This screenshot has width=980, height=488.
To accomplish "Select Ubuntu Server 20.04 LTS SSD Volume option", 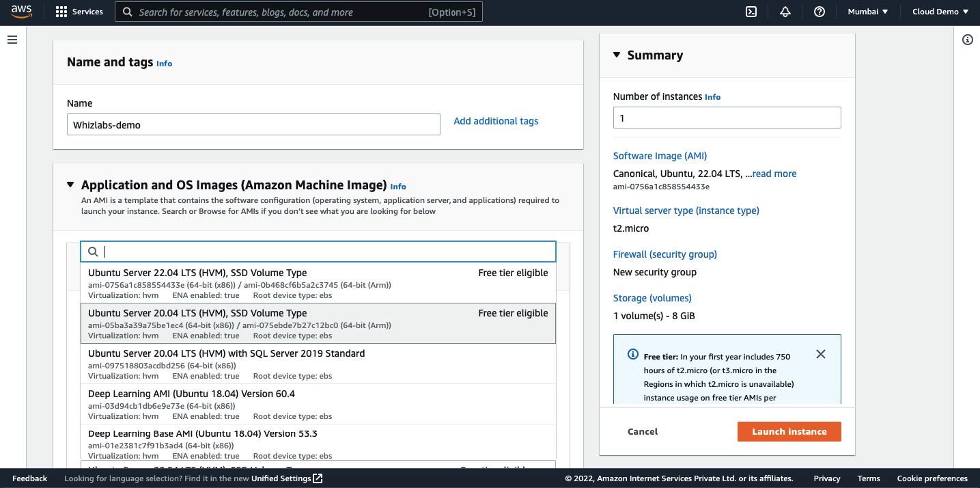I will tap(318, 323).
